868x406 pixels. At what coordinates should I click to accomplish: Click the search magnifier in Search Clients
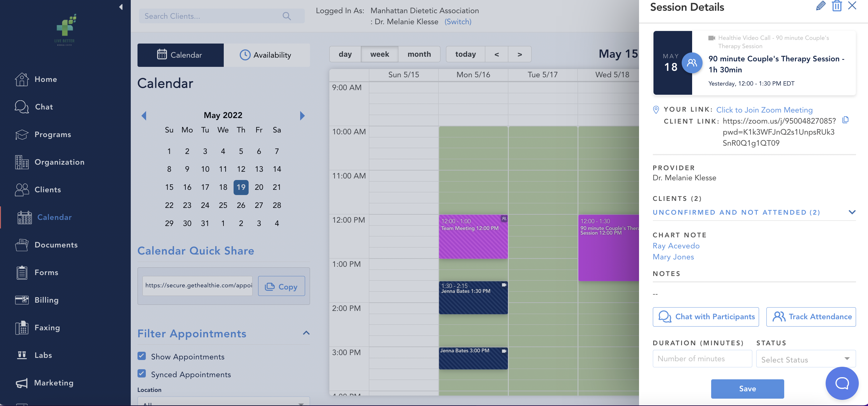click(287, 16)
